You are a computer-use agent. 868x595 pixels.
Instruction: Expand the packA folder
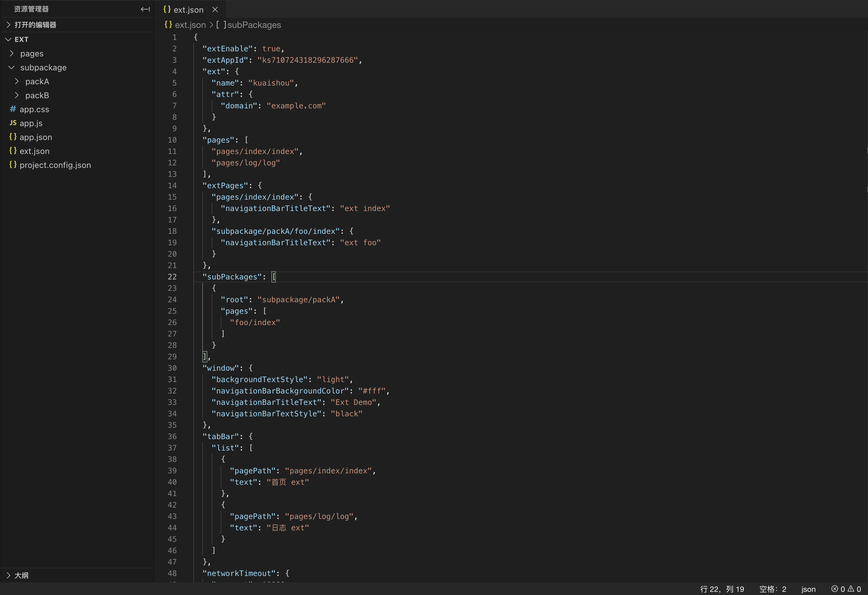click(77, 81)
